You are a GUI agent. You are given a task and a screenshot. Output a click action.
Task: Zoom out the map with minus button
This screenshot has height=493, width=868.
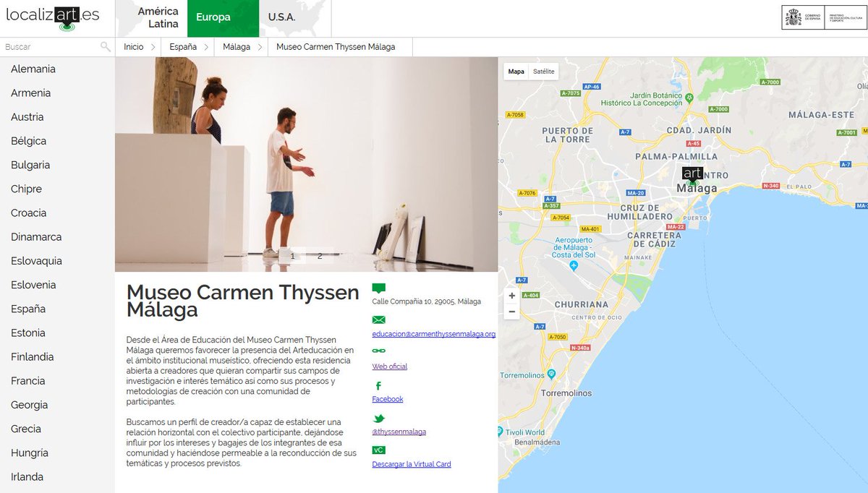(x=512, y=312)
